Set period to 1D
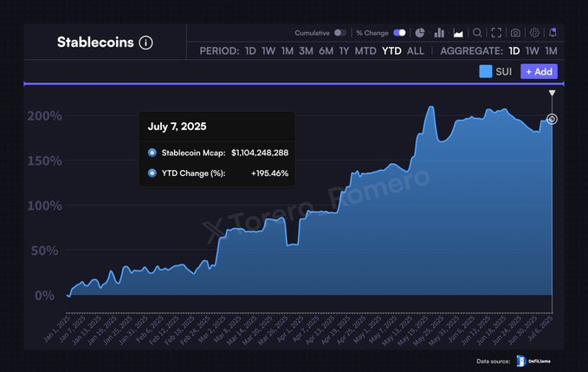 pyautogui.click(x=250, y=51)
